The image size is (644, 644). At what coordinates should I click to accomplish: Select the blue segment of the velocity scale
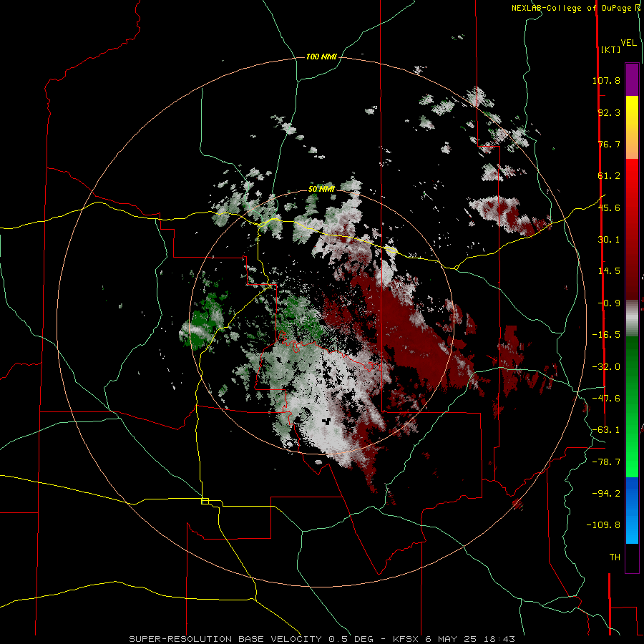632,510
